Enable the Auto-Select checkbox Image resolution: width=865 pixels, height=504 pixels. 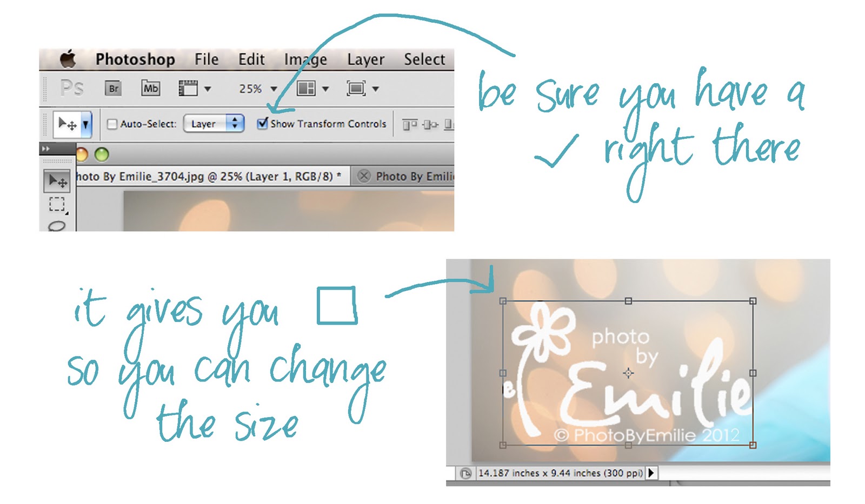[x=112, y=124]
